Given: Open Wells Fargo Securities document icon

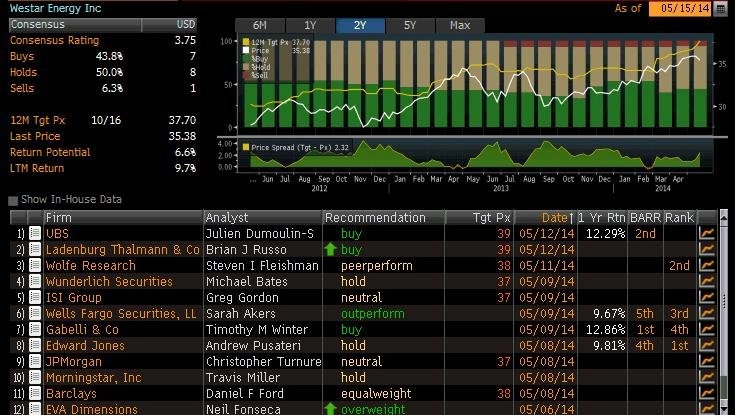Looking at the screenshot, I should click(35, 313).
